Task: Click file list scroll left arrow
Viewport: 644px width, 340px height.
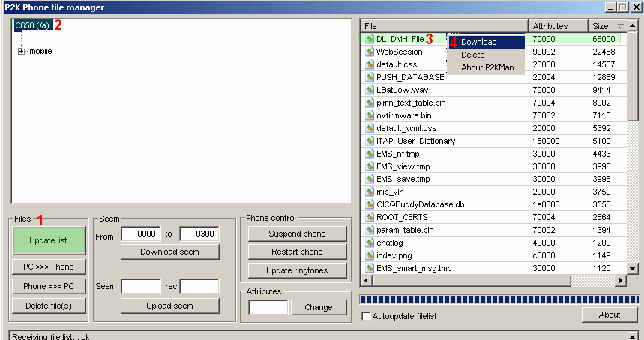Action: 366,281
